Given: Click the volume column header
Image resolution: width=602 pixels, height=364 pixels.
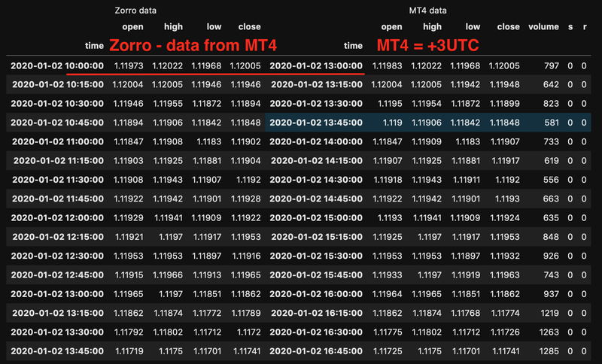Looking at the screenshot, I should [543, 27].
